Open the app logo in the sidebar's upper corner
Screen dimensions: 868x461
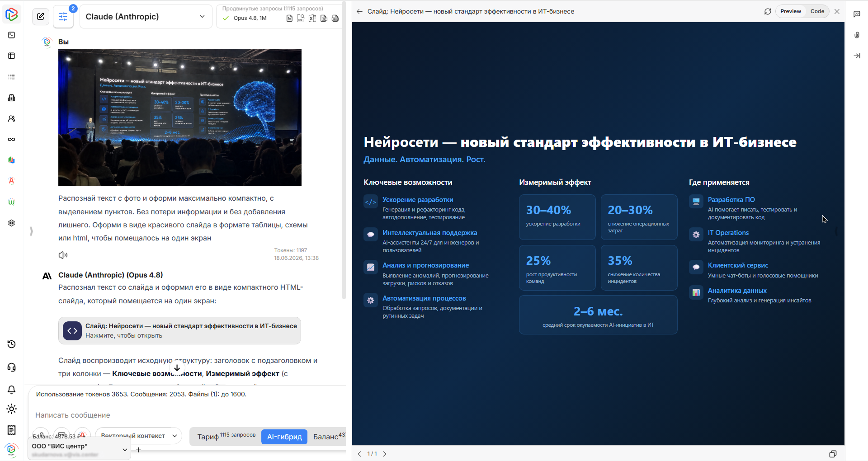[x=12, y=14]
